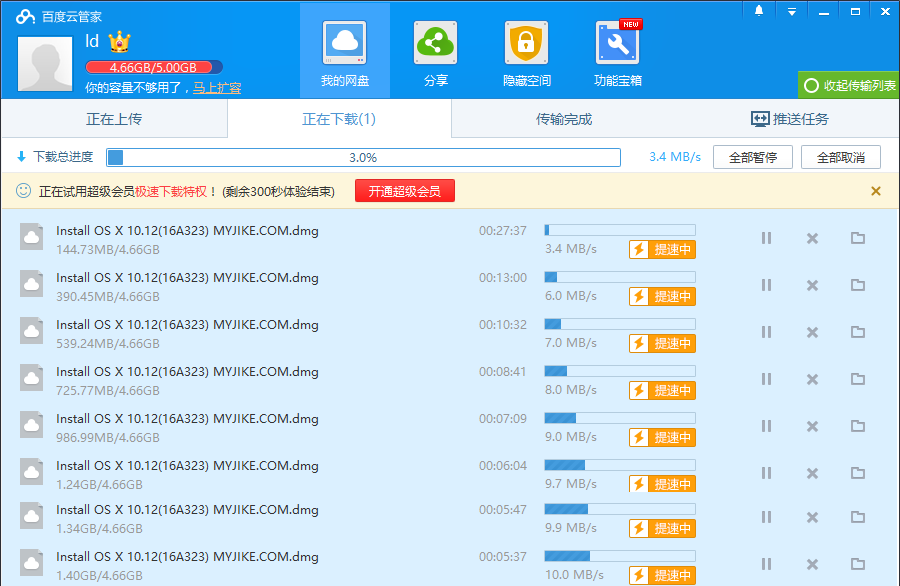Switch to the 传输完成 tab
Screen dimensions: 900x586
pyautogui.click(x=564, y=119)
